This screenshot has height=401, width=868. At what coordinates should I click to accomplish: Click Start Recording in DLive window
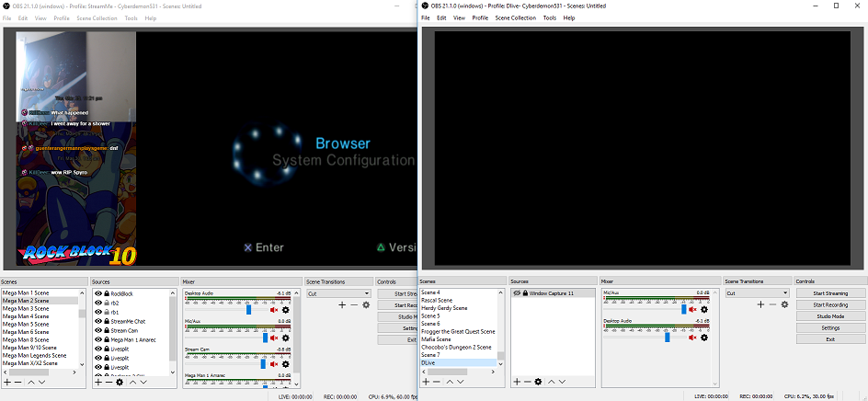point(830,304)
